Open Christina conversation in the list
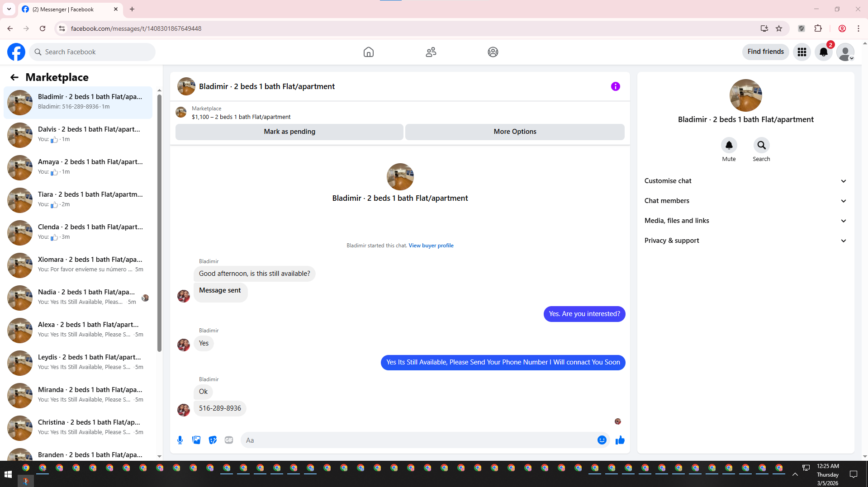The width and height of the screenshot is (868, 487). [x=78, y=428]
